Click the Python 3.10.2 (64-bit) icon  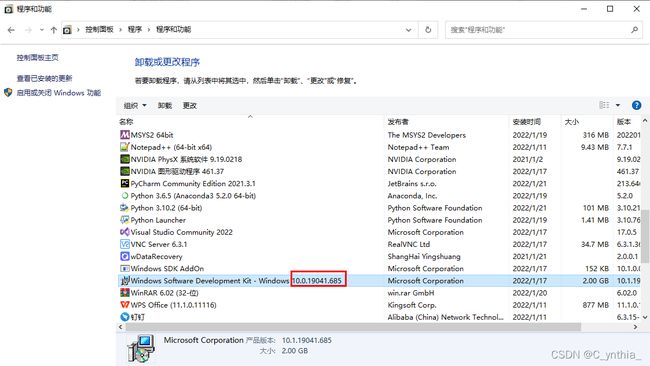click(124, 208)
